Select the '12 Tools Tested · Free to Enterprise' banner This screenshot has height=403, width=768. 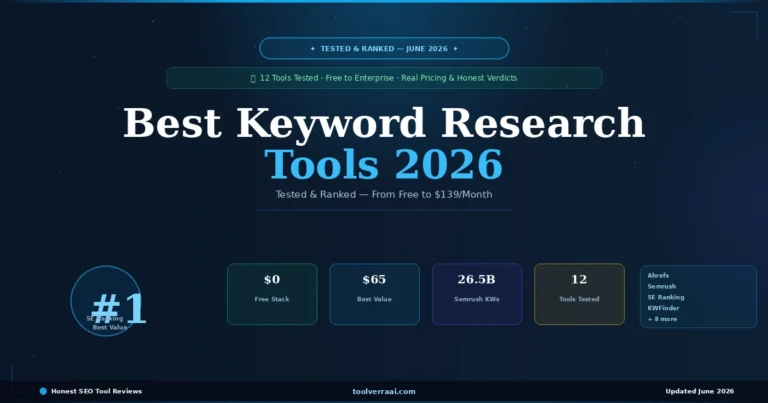tap(384, 78)
